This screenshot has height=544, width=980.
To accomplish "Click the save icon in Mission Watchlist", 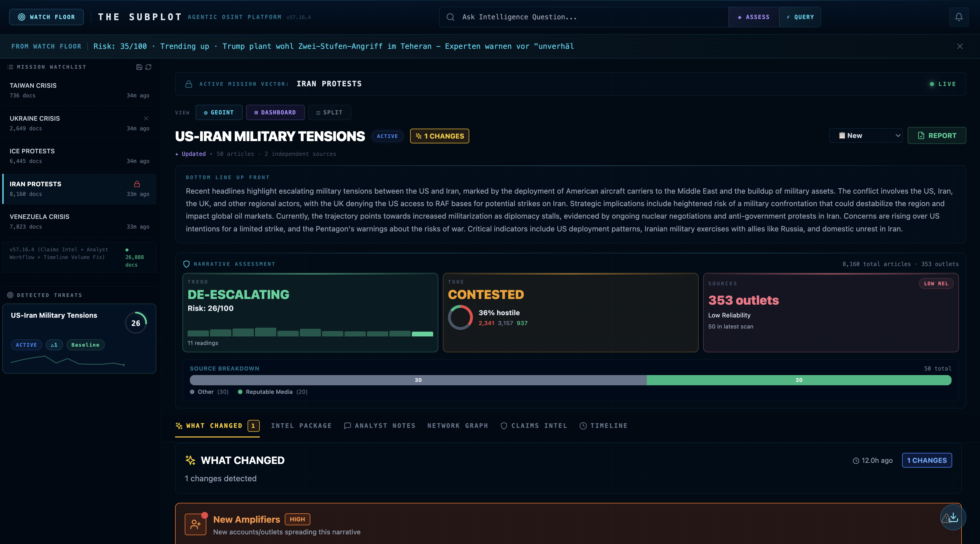I will coord(139,67).
